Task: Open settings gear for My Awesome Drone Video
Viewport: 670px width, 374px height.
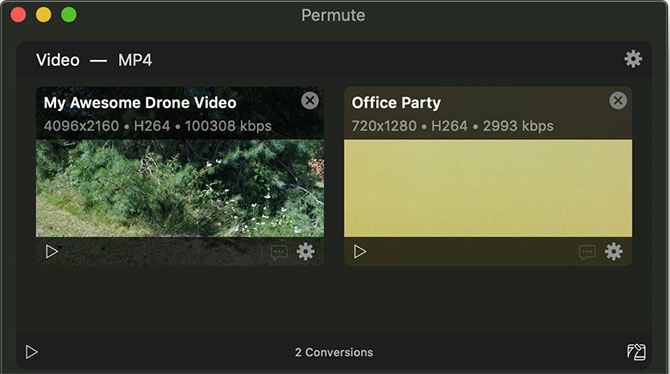Action: click(x=306, y=251)
